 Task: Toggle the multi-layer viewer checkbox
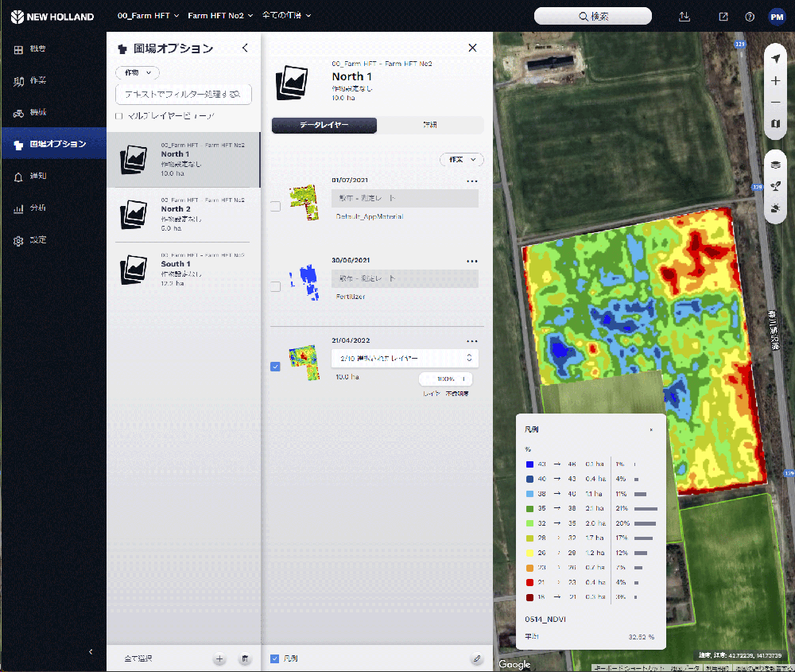(x=119, y=116)
